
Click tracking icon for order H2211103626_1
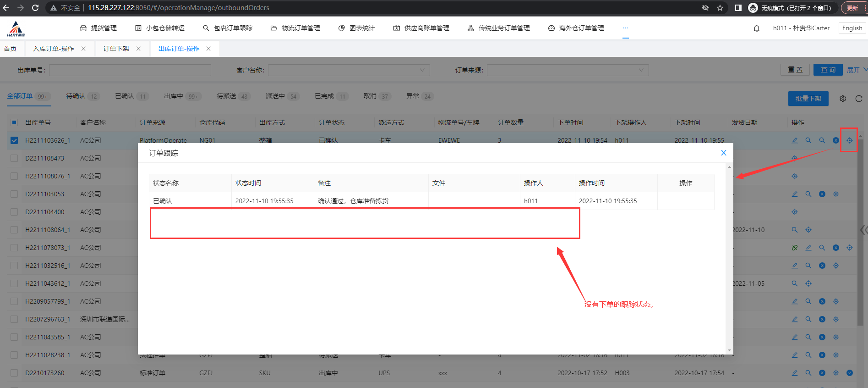849,140
